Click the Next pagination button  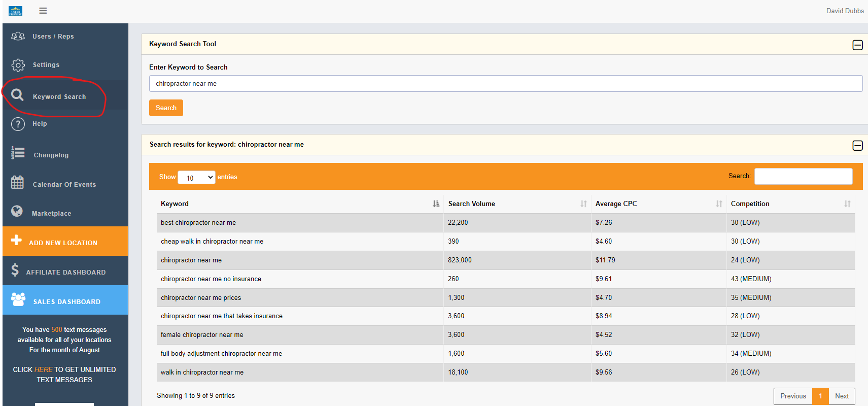coord(842,396)
